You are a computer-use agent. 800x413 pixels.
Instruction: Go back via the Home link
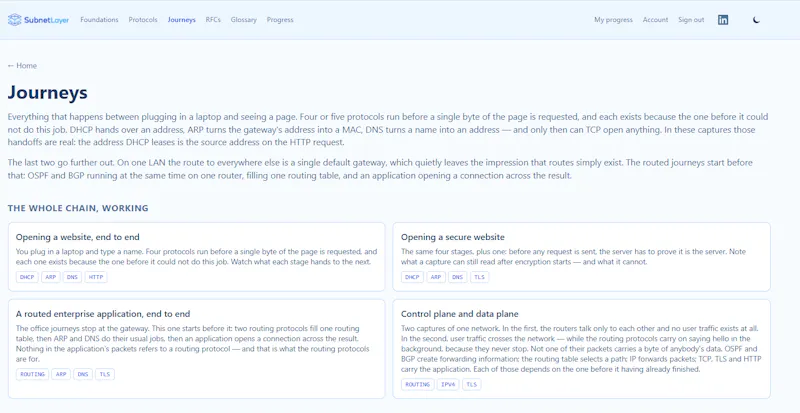[x=22, y=66]
